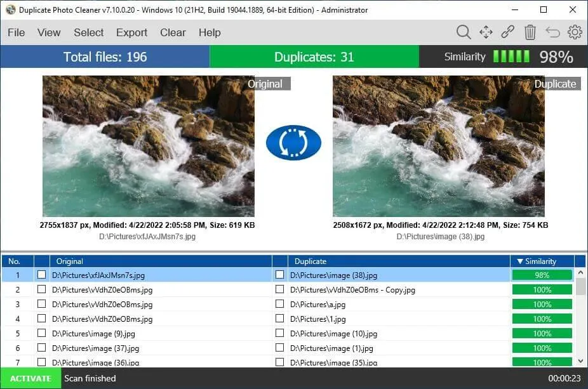The height and width of the screenshot is (389, 588).
Task: Click the undo arrow icon
Action: [x=552, y=32]
